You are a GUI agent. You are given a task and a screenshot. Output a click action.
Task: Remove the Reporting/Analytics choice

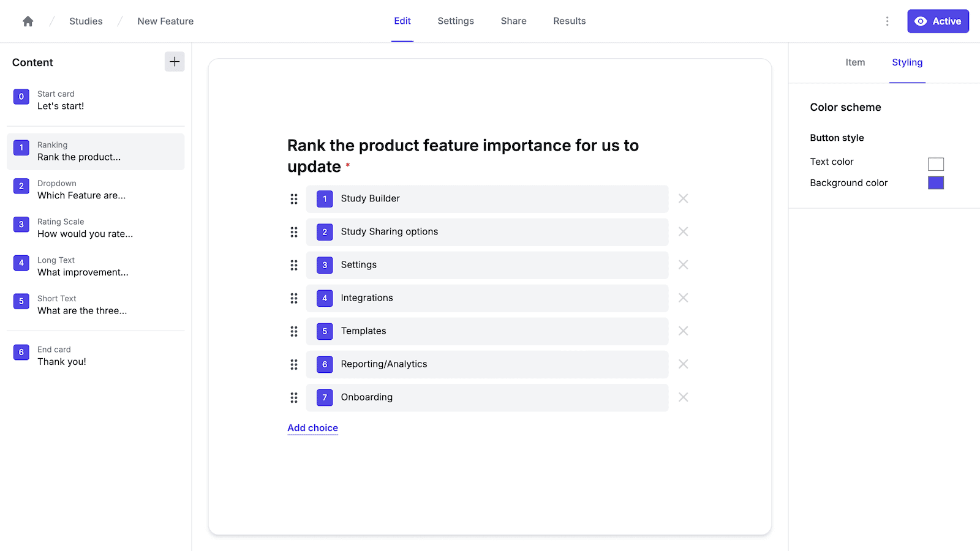click(683, 364)
